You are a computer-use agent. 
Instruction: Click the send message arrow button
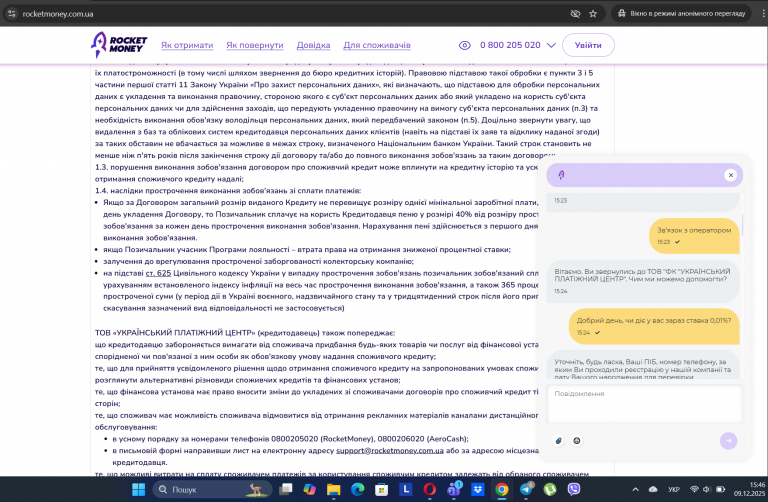(x=728, y=441)
